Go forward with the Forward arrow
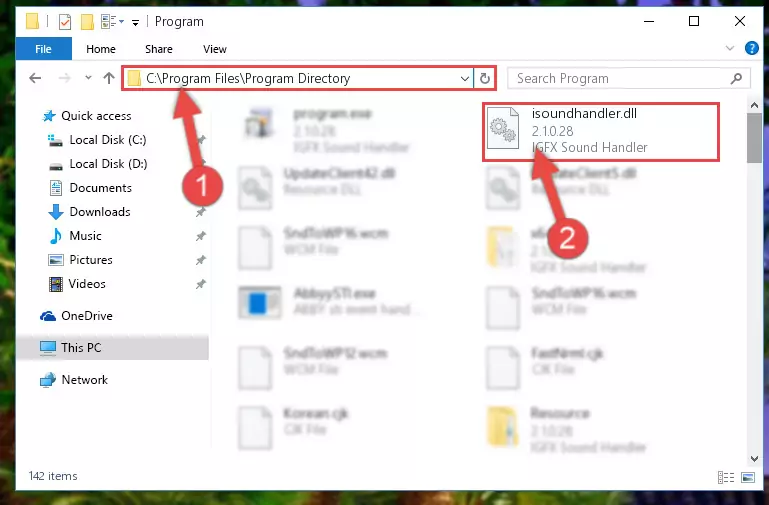 click(x=64, y=78)
